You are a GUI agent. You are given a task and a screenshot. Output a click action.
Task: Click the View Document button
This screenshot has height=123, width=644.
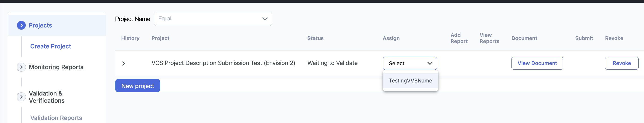click(x=537, y=63)
